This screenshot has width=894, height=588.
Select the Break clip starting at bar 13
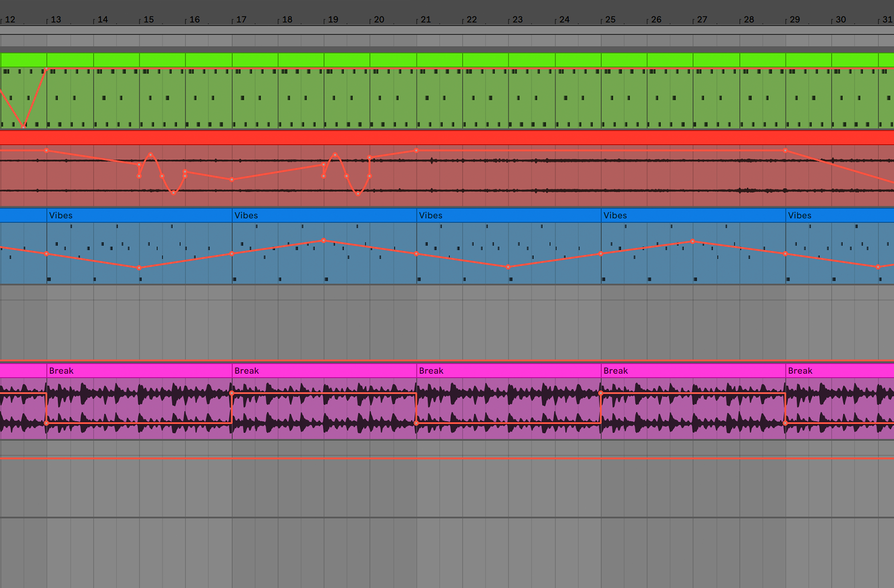(x=140, y=371)
